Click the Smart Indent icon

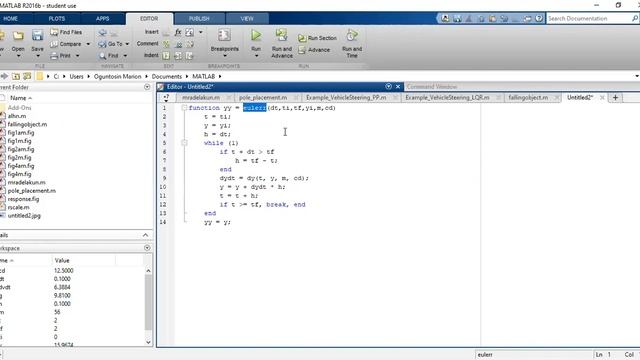(x=166, y=56)
